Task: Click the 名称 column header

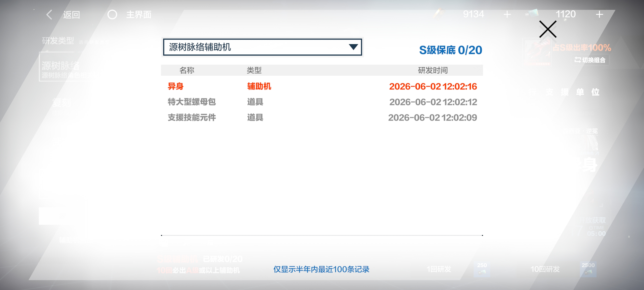Action: 187,70
